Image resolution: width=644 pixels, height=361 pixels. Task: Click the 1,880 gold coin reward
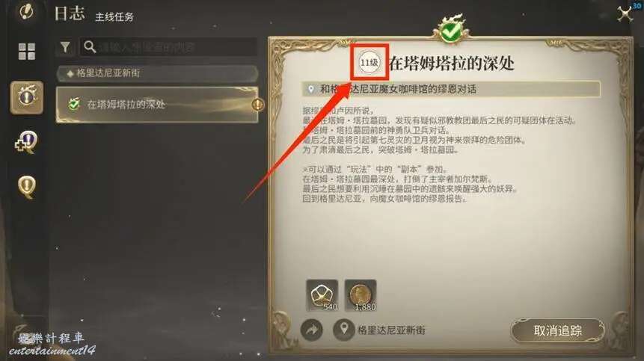[361, 295]
